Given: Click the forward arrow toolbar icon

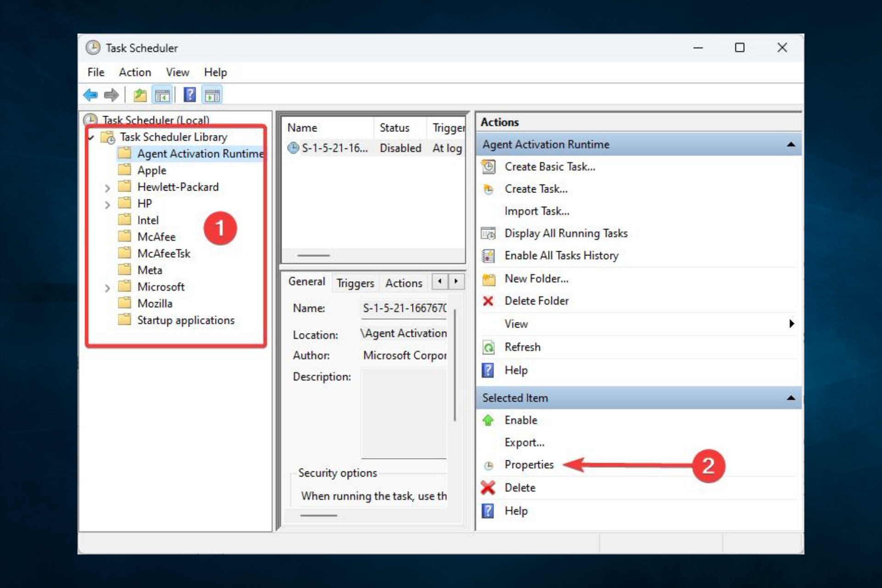Looking at the screenshot, I should [111, 95].
